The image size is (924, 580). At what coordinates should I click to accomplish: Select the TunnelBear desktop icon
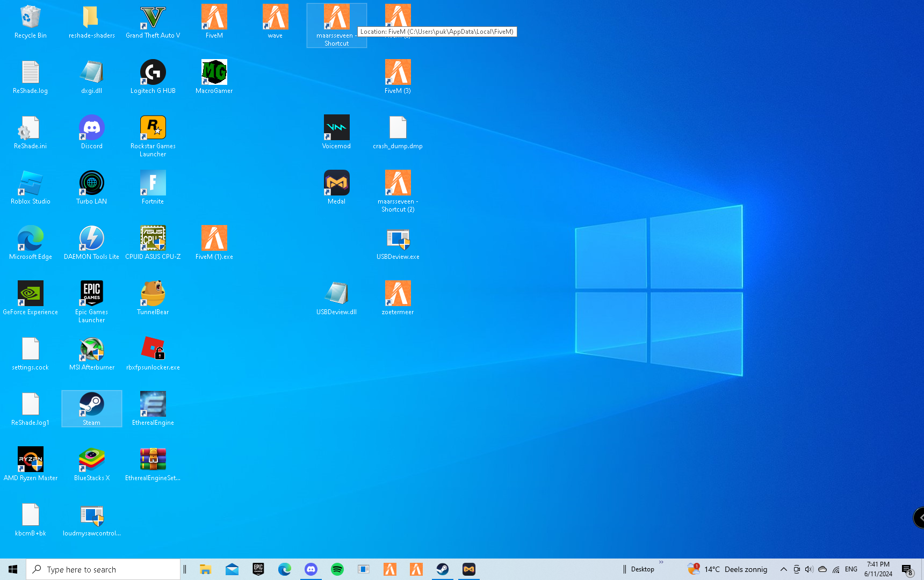click(x=153, y=295)
